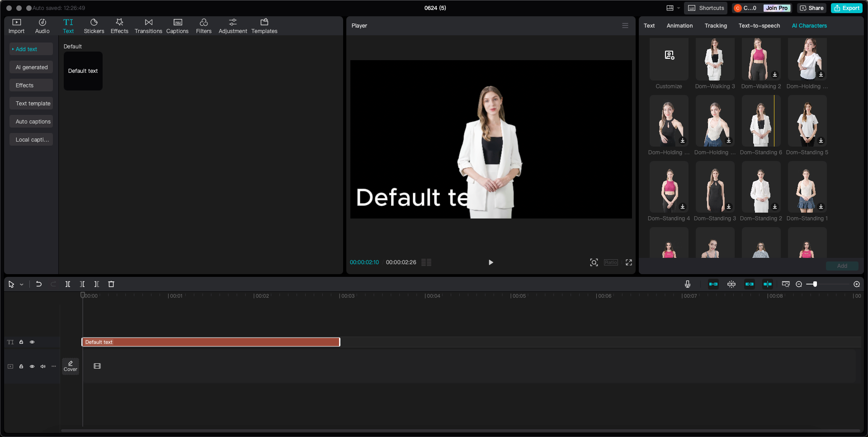868x437 pixels.
Task: Open fullscreen preview in player
Action: [628, 262]
